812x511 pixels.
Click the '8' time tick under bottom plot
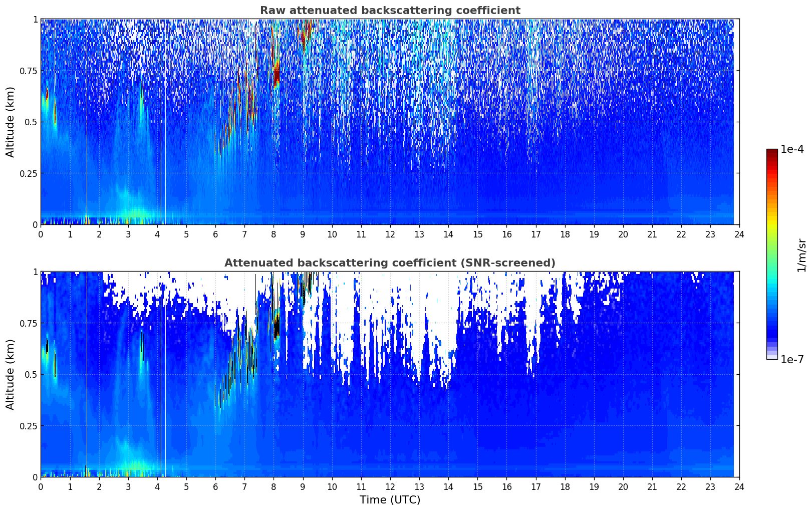[274, 487]
